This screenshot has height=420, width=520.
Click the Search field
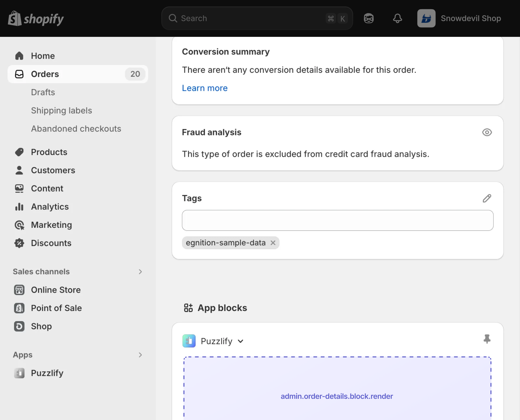tap(257, 18)
